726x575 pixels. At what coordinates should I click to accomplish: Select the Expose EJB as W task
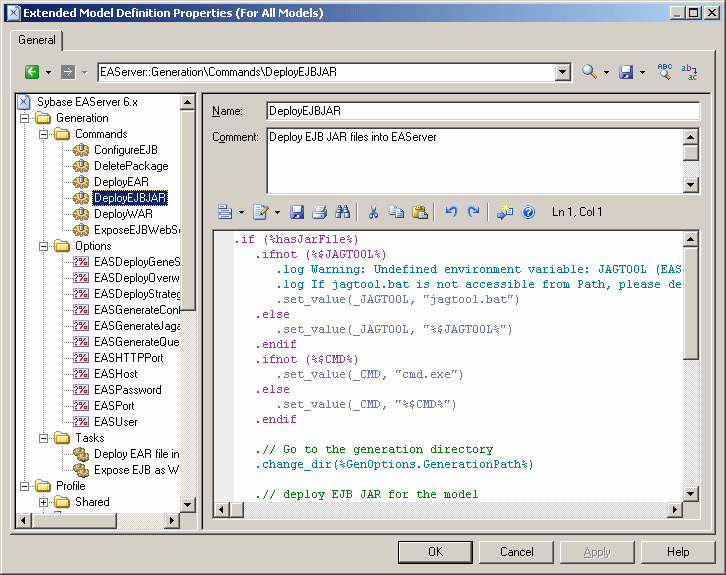coord(137,470)
